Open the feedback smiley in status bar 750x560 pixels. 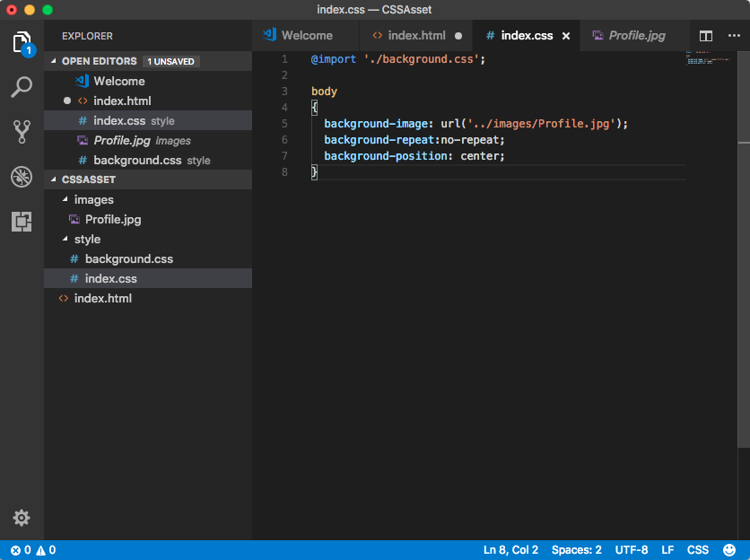[x=729, y=550]
